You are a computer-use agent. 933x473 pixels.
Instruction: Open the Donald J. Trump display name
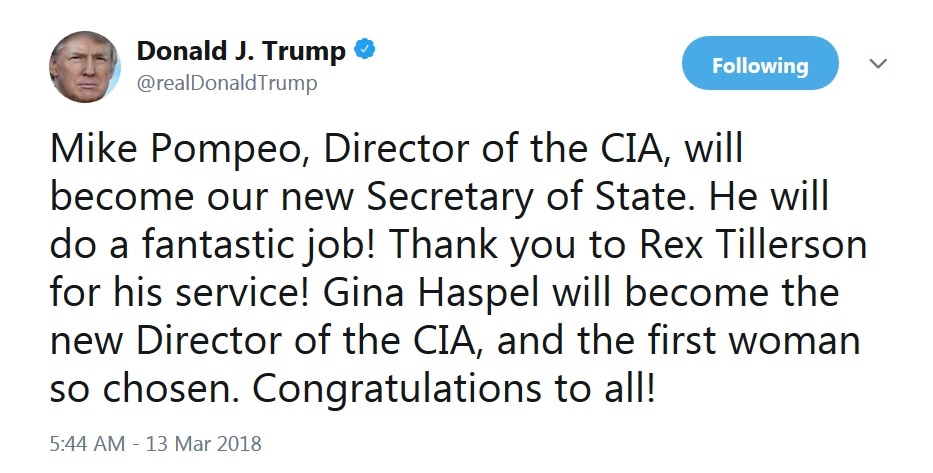[x=241, y=51]
